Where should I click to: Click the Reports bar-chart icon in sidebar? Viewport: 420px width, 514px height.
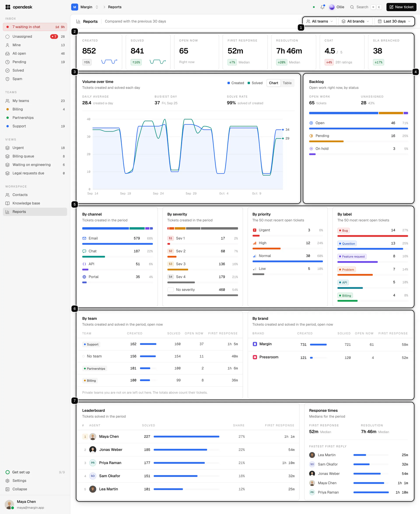[7, 212]
